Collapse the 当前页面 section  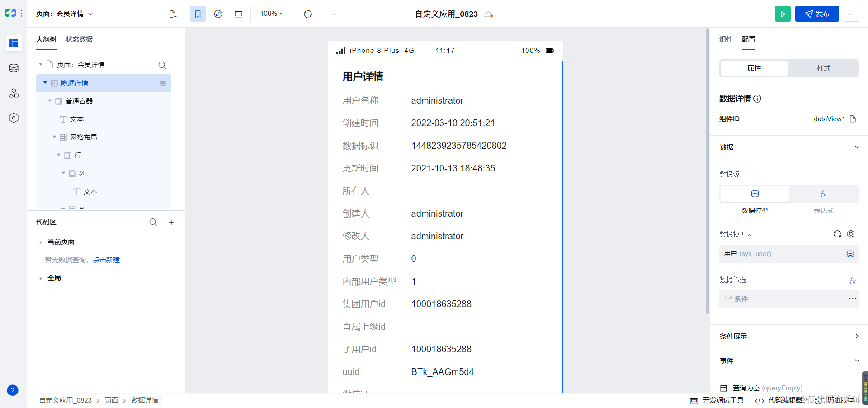tap(41, 242)
